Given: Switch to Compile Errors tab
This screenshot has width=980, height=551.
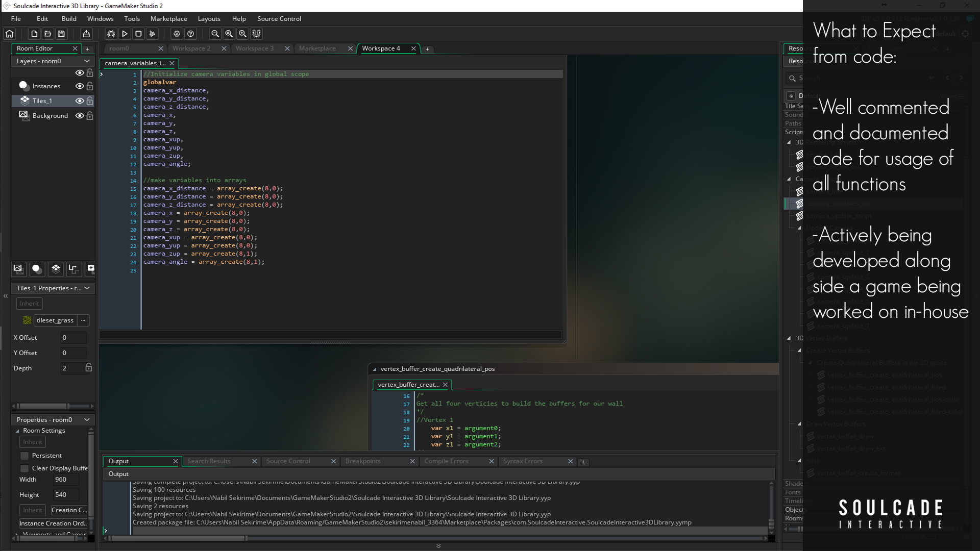Looking at the screenshot, I should tap(446, 461).
